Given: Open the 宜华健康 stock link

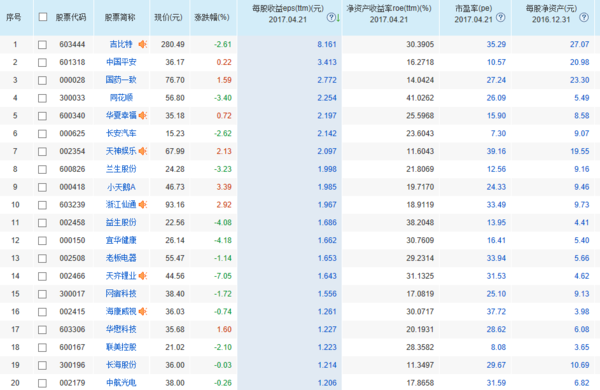Looking at the screenshot, I should (x=121, y=240).
